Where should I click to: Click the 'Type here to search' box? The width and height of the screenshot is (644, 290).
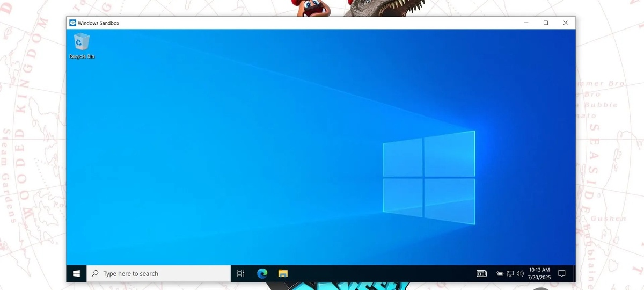coord(158,273)
